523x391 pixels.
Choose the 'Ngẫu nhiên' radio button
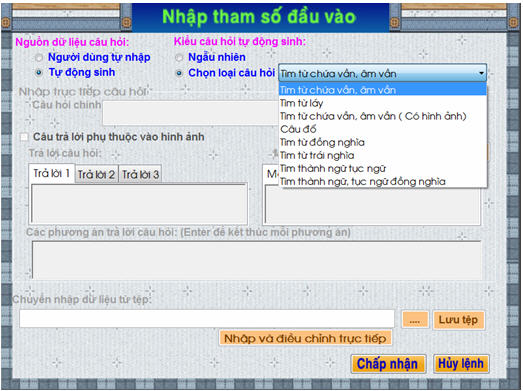179,57
